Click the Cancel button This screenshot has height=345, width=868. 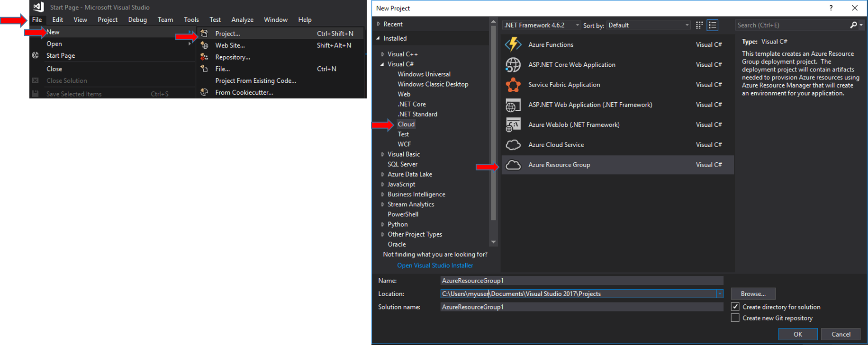[841, 334]
